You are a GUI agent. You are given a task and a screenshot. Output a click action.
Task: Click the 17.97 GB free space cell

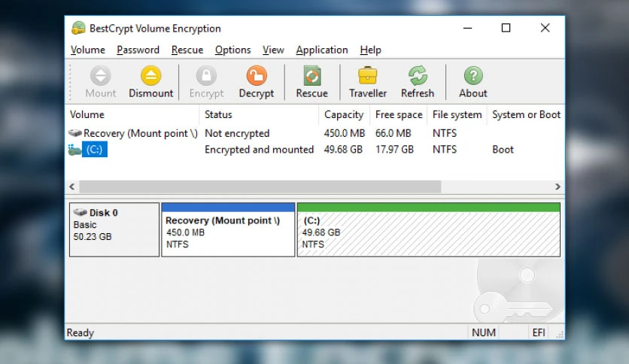394,150
